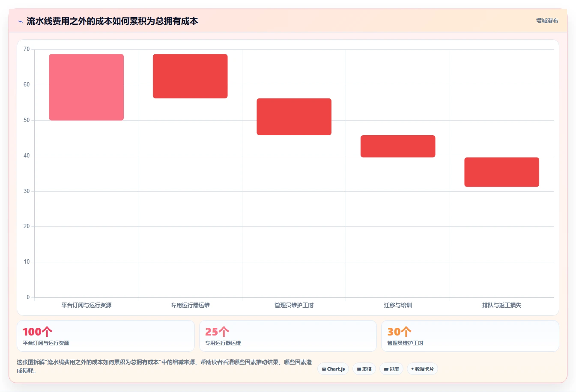Click the description paragraph starting 这张图拆解

[164, 366]
